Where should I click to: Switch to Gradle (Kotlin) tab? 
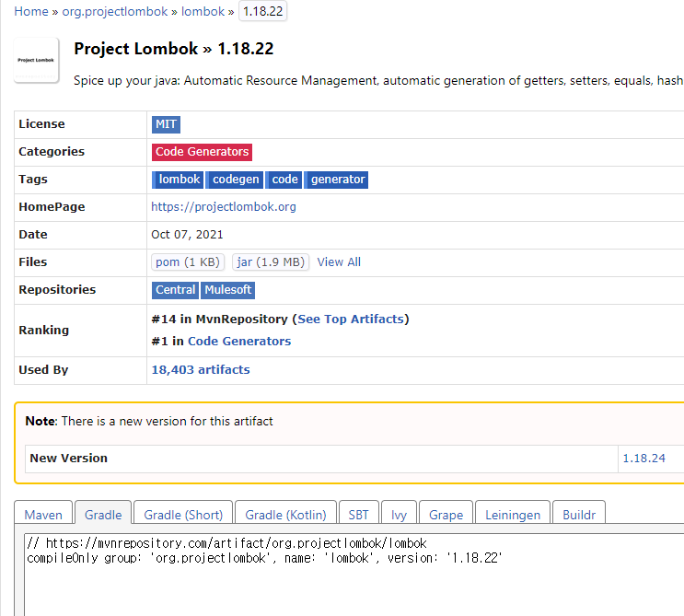[285, 515]
